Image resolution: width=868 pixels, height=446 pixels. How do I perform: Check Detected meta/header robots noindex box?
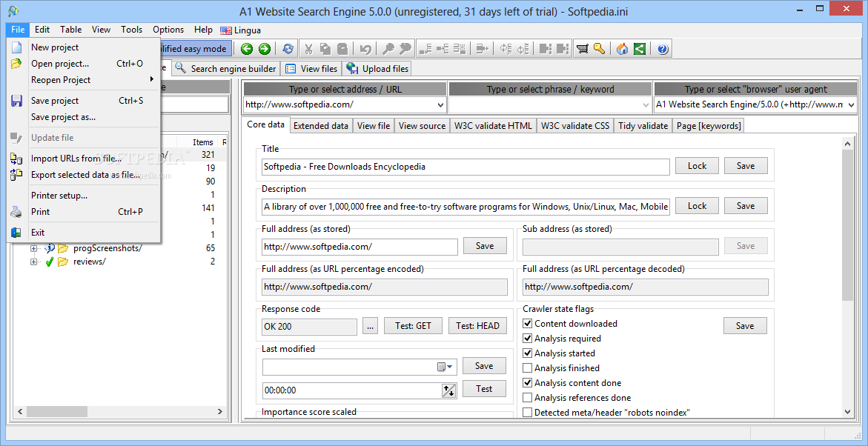(x=528, y=412)
